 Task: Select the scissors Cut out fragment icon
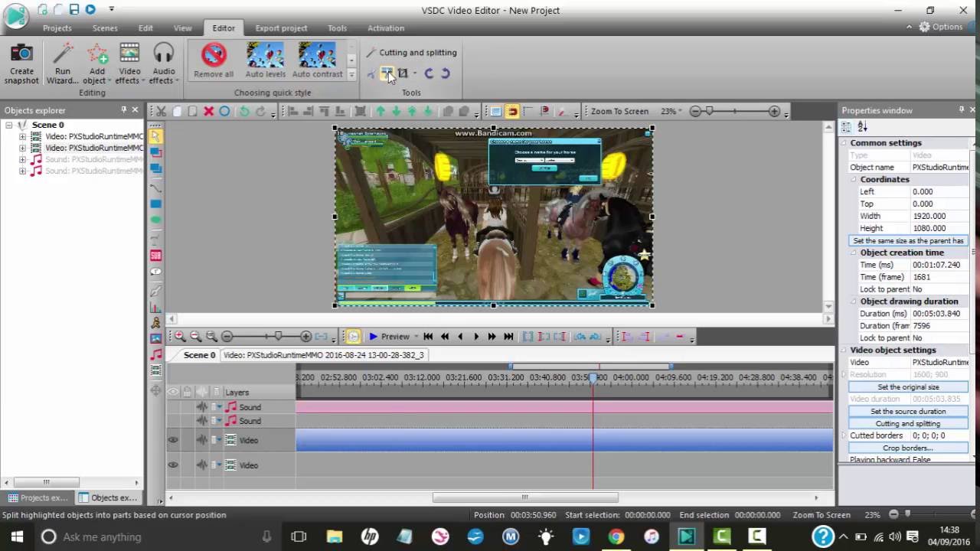[x=371, y=73]
